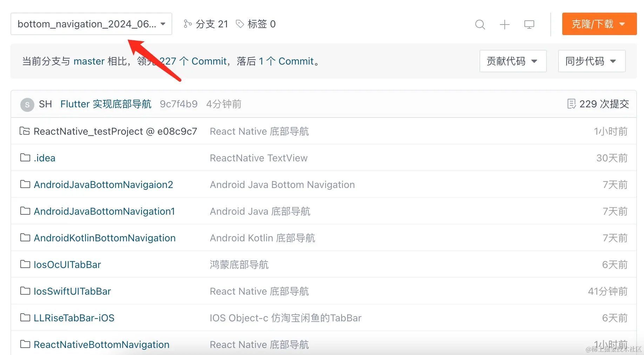
Task: Open the ReactNativeBottomNavigation folder
Action: 102,345
